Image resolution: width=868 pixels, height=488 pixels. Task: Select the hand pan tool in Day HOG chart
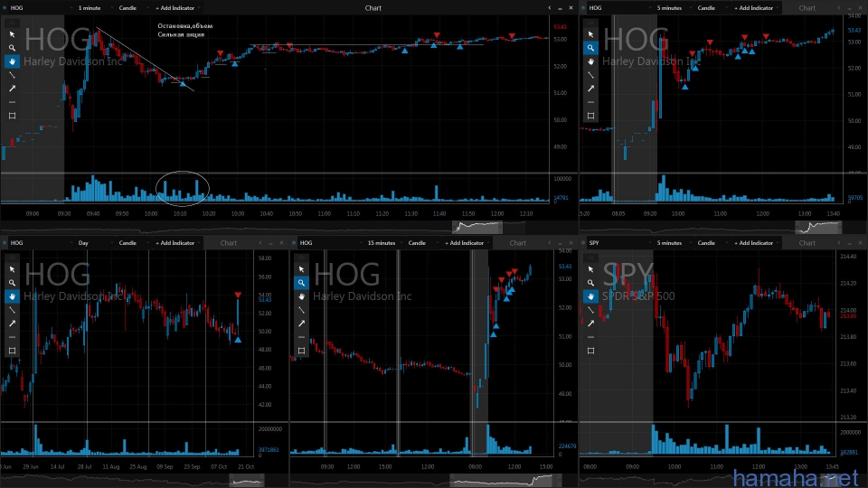point(12,296)
